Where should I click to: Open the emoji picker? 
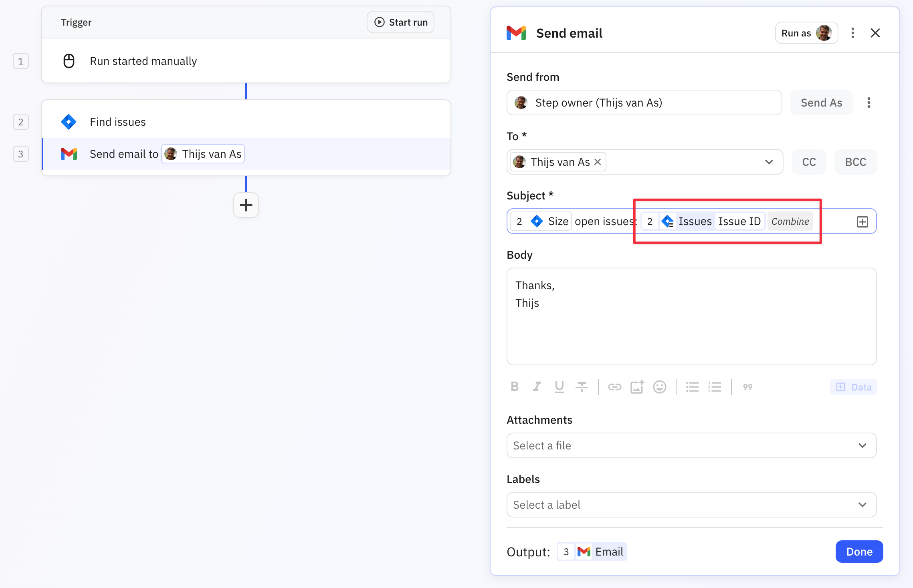(659, 387)
